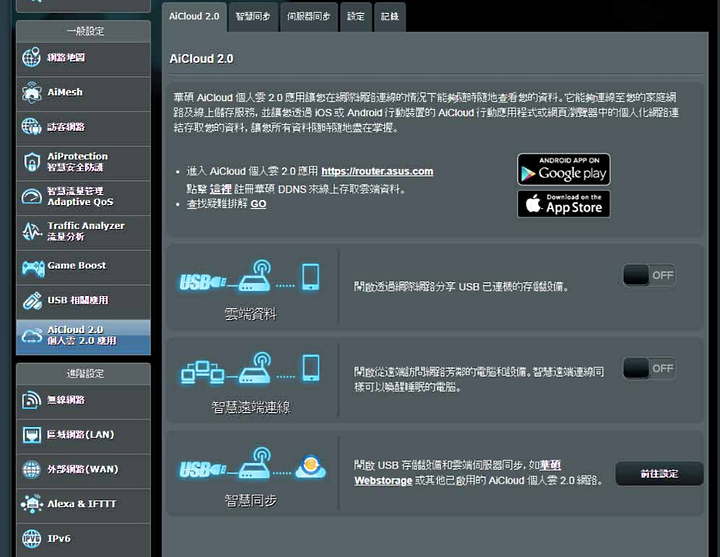Viewport: 720px width, 557px height.
Task: Open the 無線網路 wireless icon
Action: click(31, 400)
